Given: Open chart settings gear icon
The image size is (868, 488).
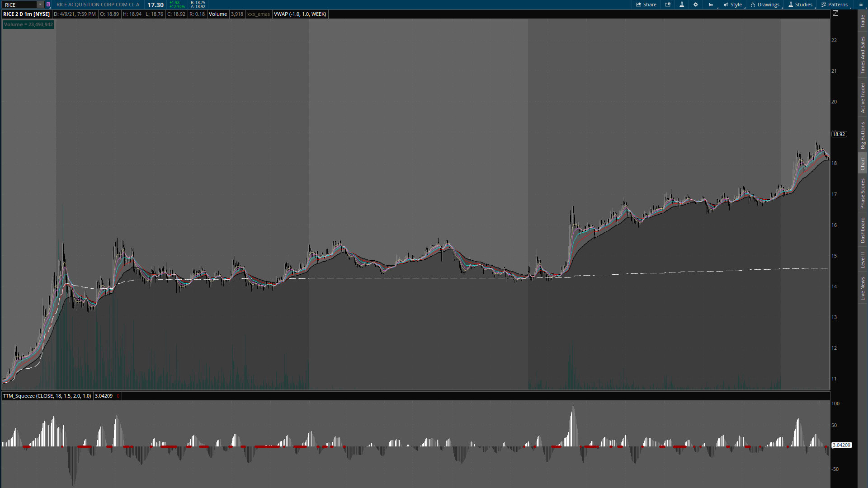Looking at the screenshot, I should [x=696, y=5].
